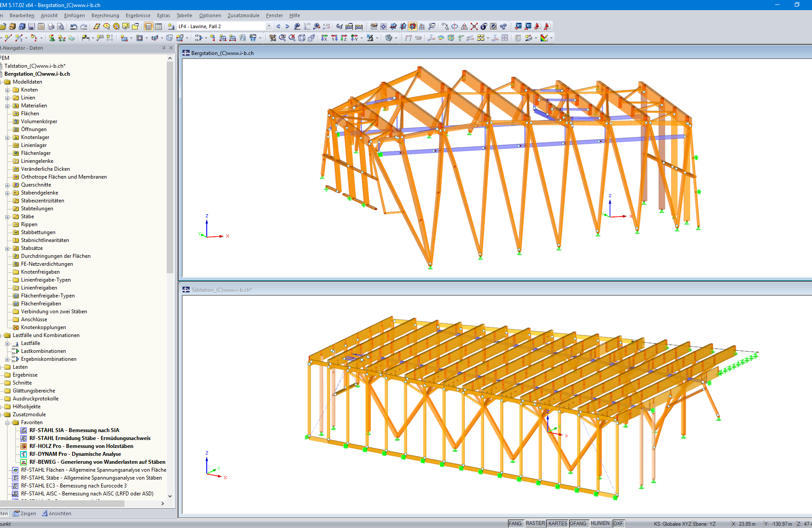Open the table display toggle icon
This screenshot has width=812, height=528.
point(159,26)
